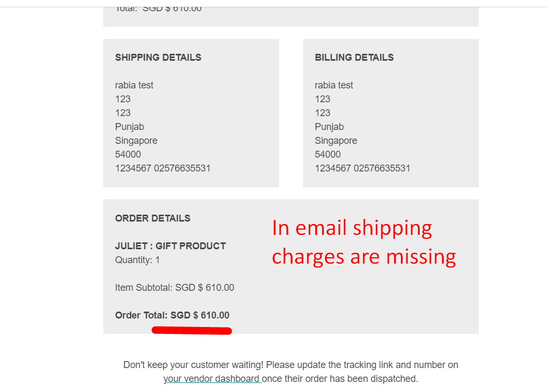Image resolution: width=547 pixels, height=392 pixels.
Task: Click the BILLING DETAILS heading
Action: [x=354, y=58]
